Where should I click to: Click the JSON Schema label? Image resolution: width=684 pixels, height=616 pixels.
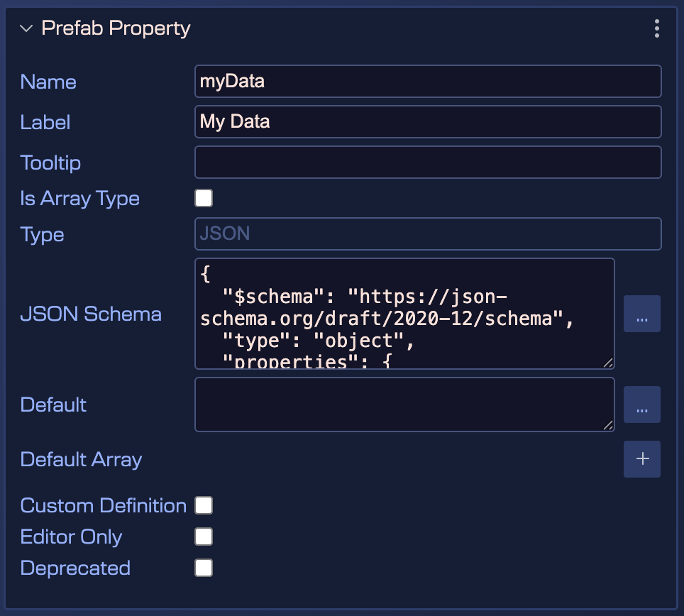90,314
